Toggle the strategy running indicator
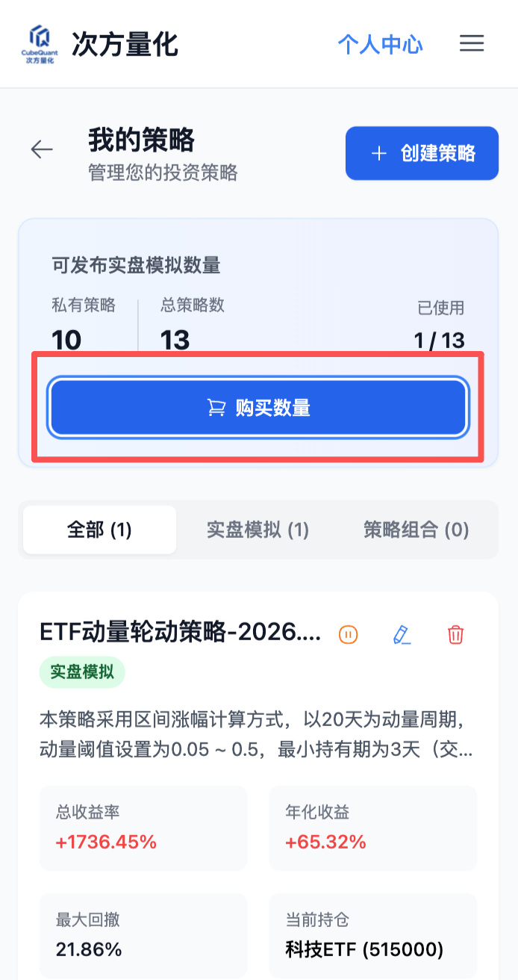This screenshot has width=518, height=980. coord(348,635)
